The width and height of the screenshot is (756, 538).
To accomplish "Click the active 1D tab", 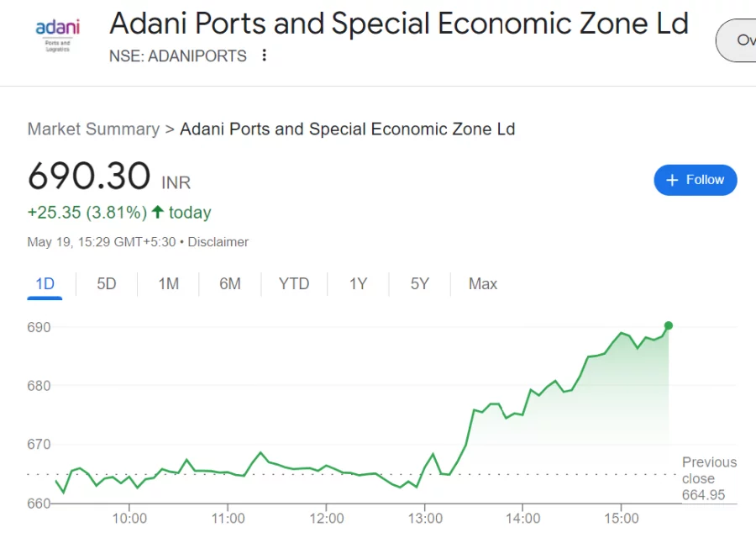I will (x=45, y=284).
